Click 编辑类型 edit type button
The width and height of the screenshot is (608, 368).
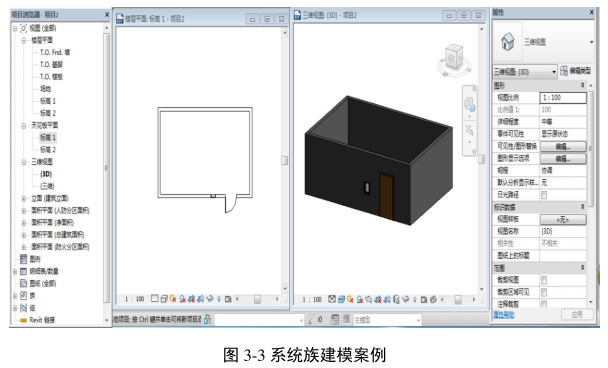tap(576, 71)
